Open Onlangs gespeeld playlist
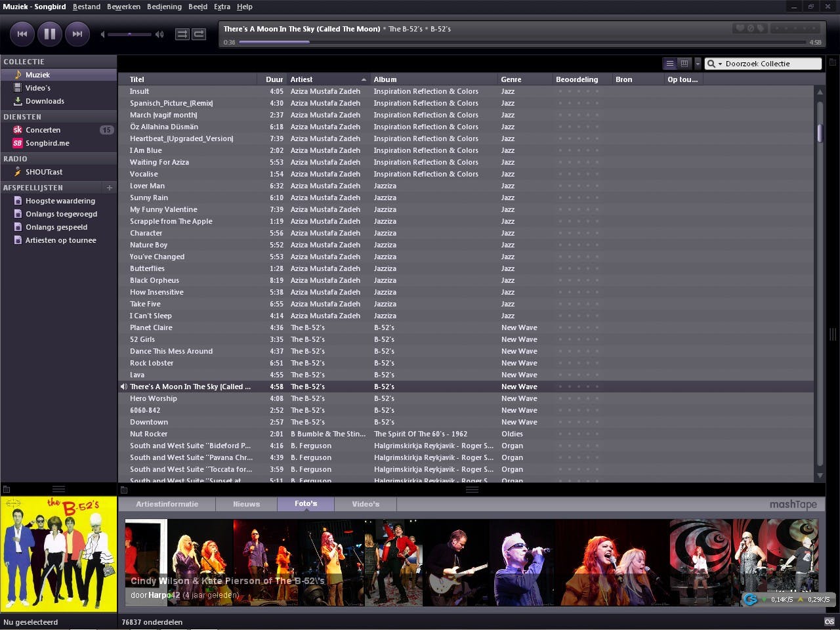This screenshot has width=840, height=630. (58, 227)
